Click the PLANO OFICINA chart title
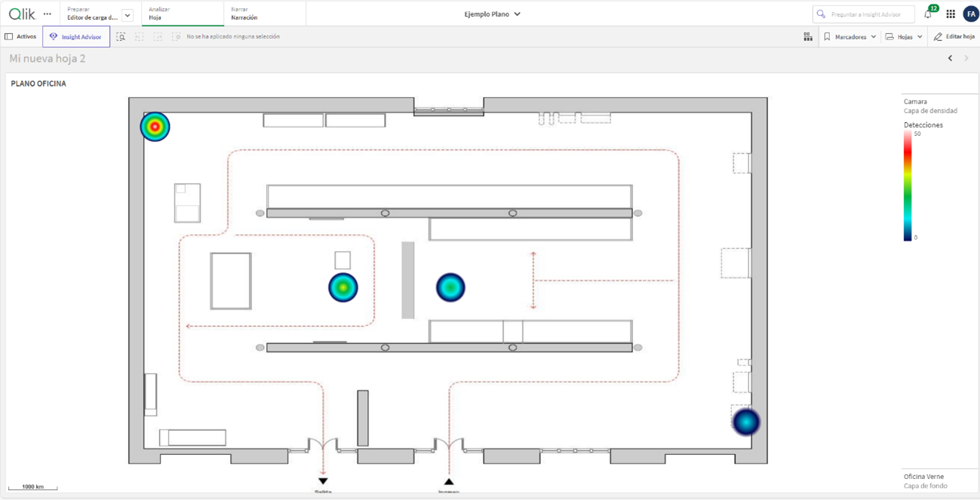980x500 pixels. (x=38, y=84)
